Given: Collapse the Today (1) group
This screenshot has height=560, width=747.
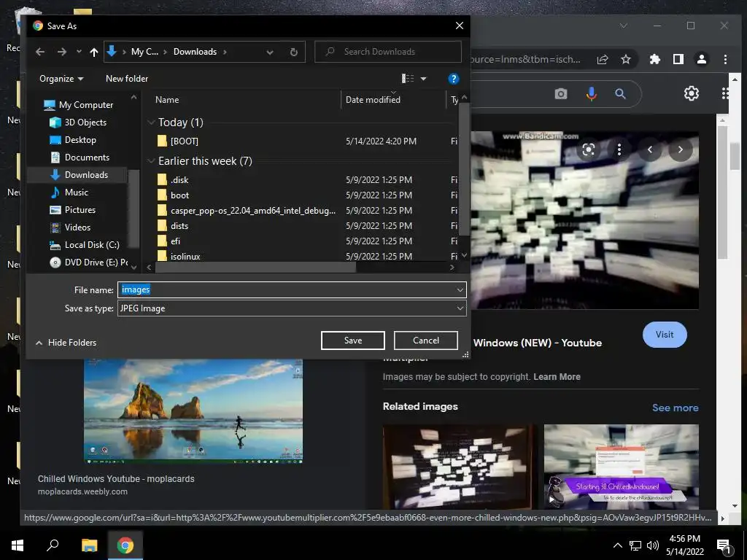Looking at the screenshot, I should pyautogui.click(x=151, y=122).
